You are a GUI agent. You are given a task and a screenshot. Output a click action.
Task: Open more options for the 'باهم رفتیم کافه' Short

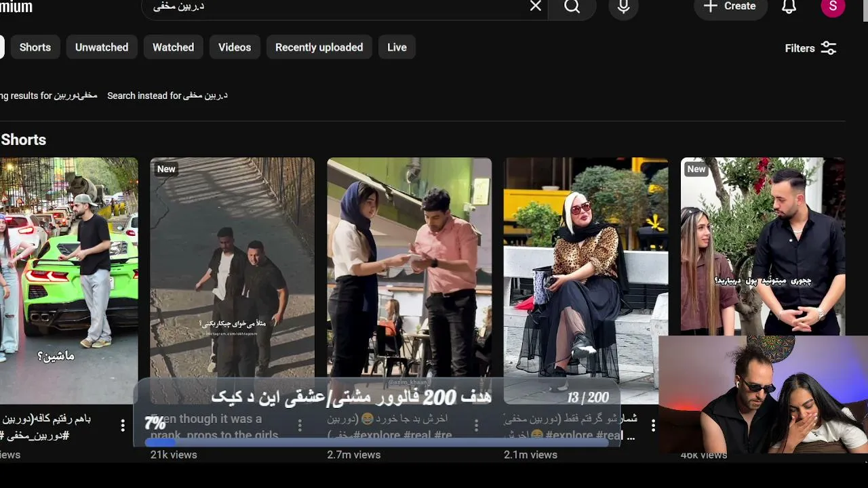pos(123,426)
